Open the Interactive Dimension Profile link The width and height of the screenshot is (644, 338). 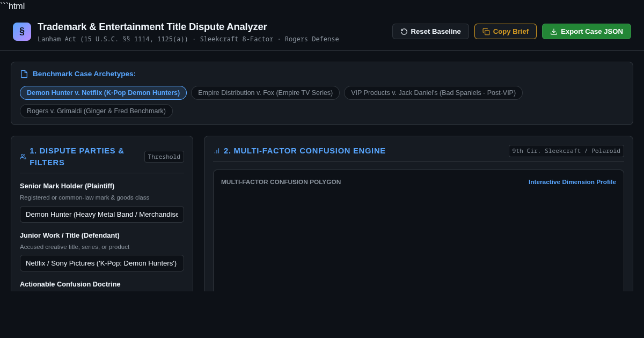[x=572, y=182]
